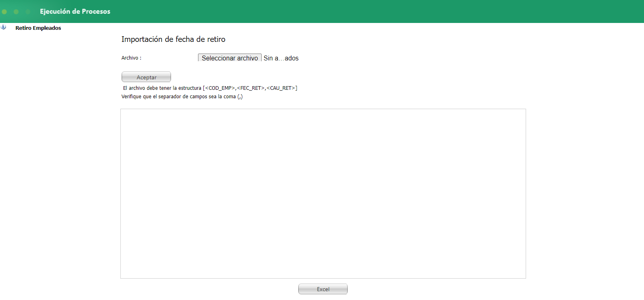Click the 'Importación de fecha de retiro' heading
Screen dimensions: 644x300
(173, 39)
